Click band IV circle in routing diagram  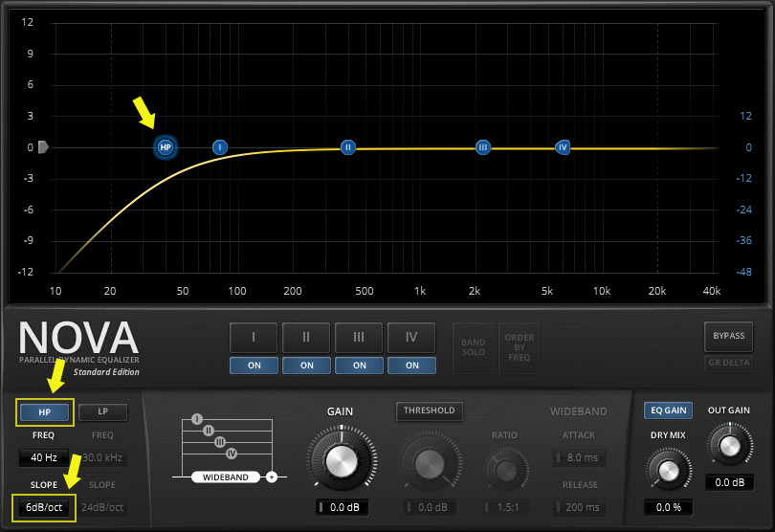[232, 454]
